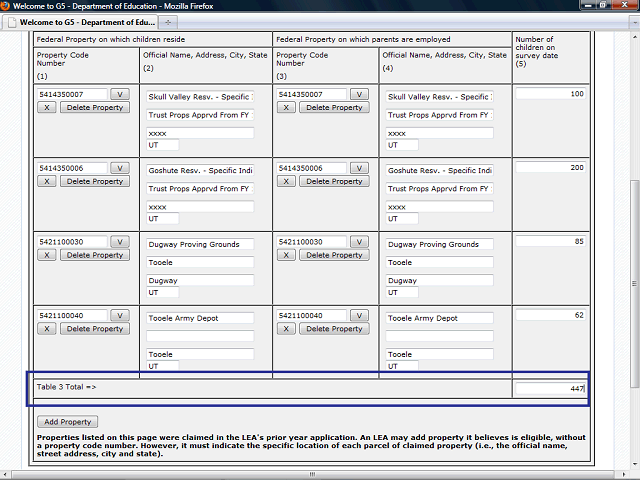Edit children count field showing 200
This screenshot has width=640, height=480.
click(x=551, y=167)
